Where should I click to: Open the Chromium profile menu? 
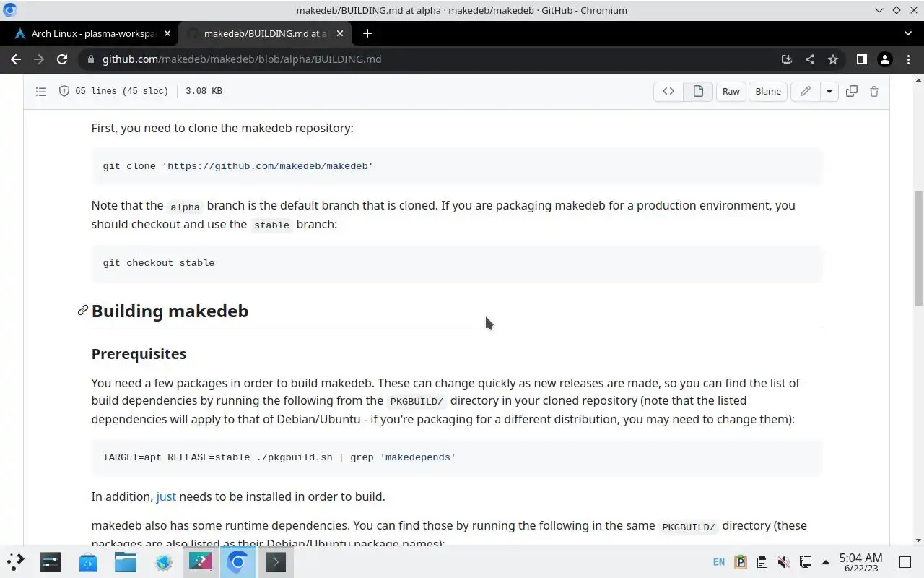tap(884, 59)
